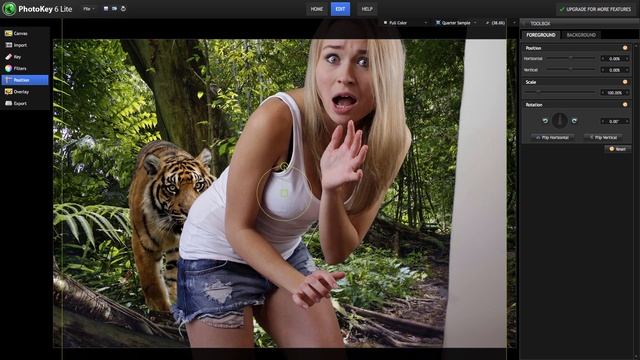Screen dimensions: 640x360
Task: Decrease Horizontal value with left stepper arrow
Action: 602,59
